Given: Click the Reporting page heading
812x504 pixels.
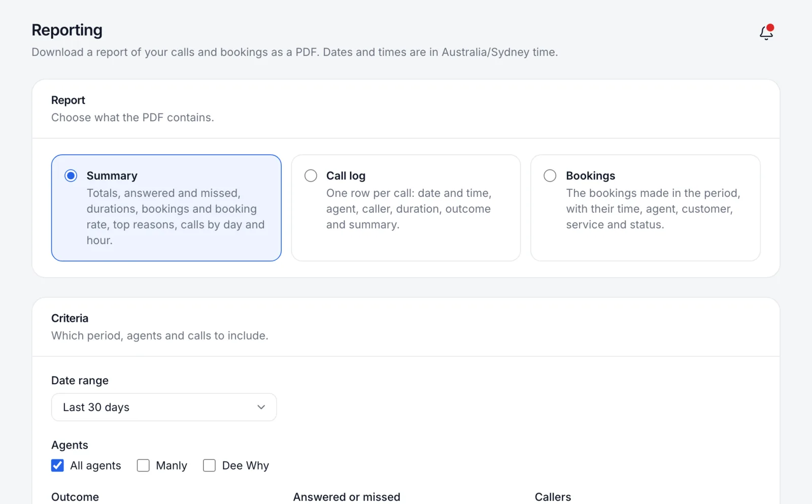Looking at the screenshot, I should pos(67,30).
